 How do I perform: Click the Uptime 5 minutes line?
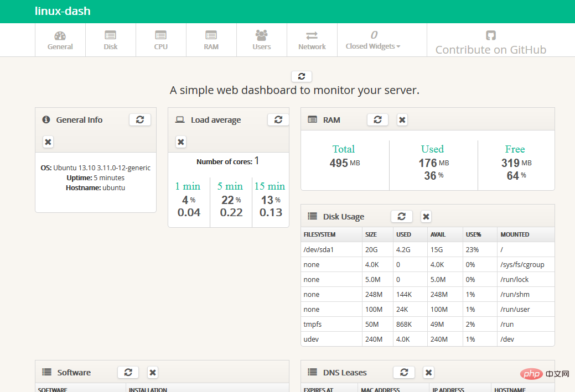tap(95, 177)
